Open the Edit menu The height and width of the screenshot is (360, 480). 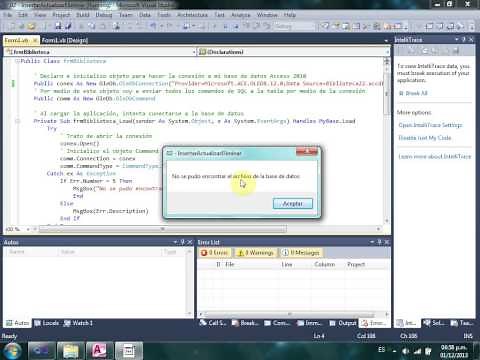pyautogui.click(x=23, y=15)
